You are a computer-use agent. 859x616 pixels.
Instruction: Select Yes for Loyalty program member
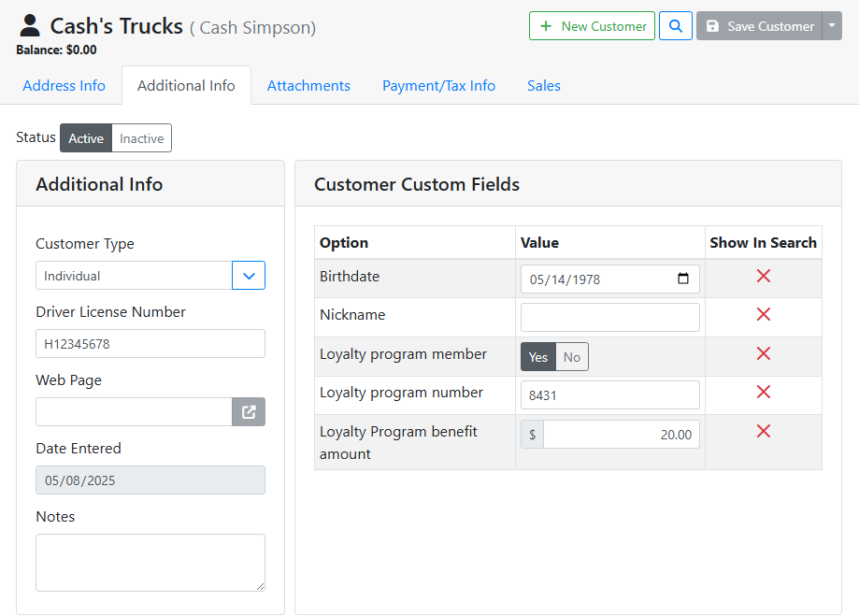[x=538, y=357]
